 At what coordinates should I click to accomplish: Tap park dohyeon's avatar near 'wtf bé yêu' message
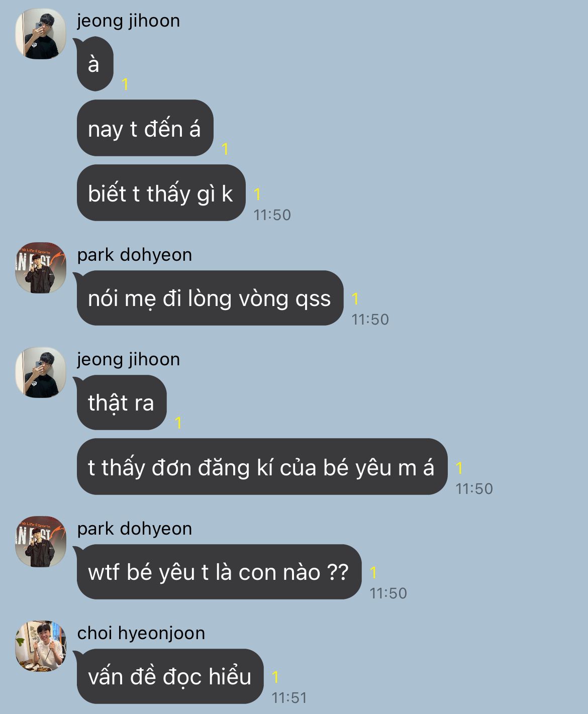[41, 542]
